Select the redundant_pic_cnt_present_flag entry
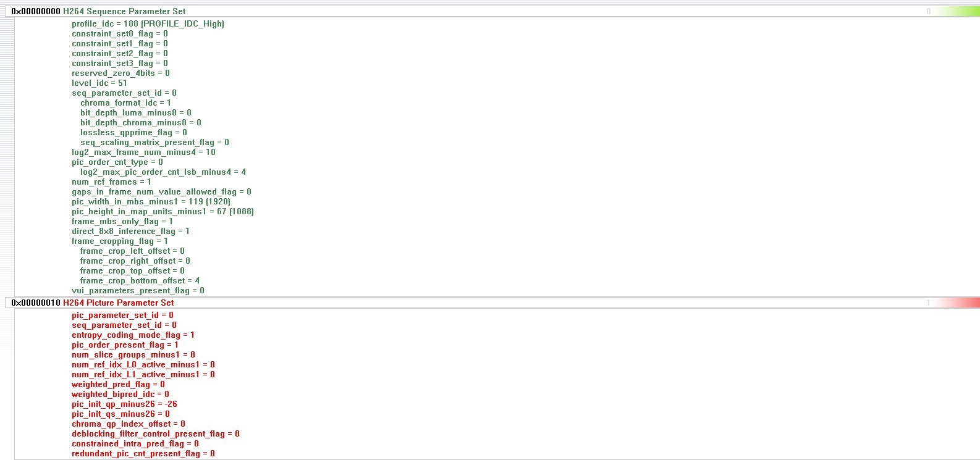This screenshot has height=460, width=980. (x=143, y=453)
